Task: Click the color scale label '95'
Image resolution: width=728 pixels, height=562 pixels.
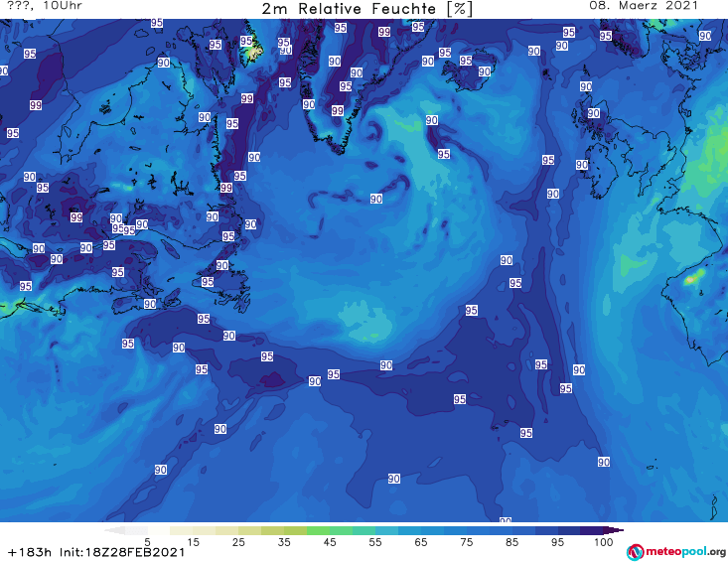Action: [557, 542]
